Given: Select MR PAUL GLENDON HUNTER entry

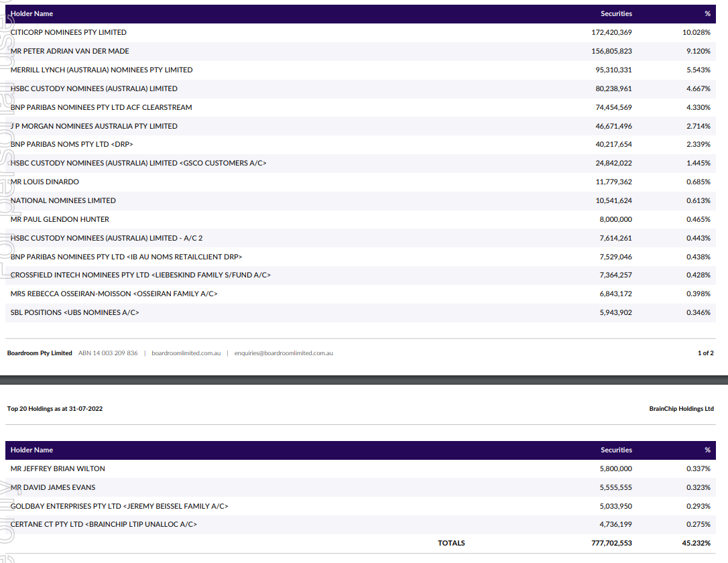Looking at the screenshot, I should [60, 219].
